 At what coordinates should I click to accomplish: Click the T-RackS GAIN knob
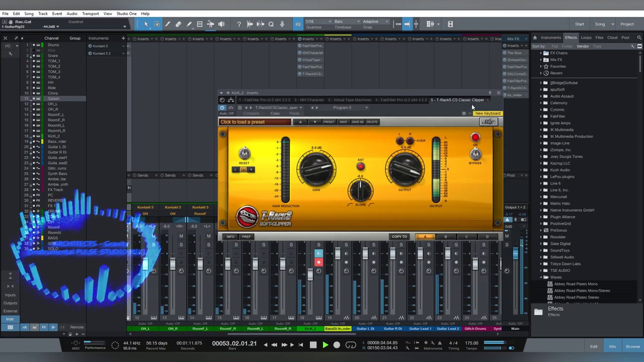(x=316, y=168)
